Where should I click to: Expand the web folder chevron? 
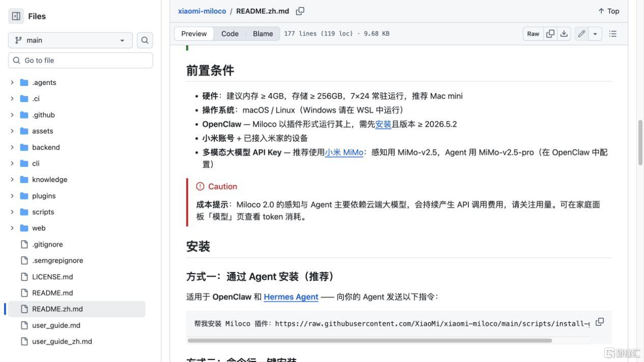click(12, 228)
